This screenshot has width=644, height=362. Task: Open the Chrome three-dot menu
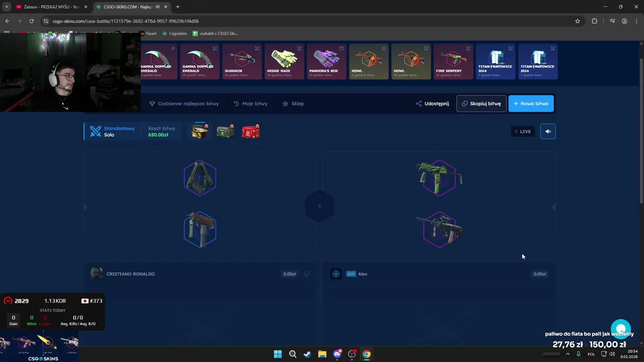[x=636, y=21]
